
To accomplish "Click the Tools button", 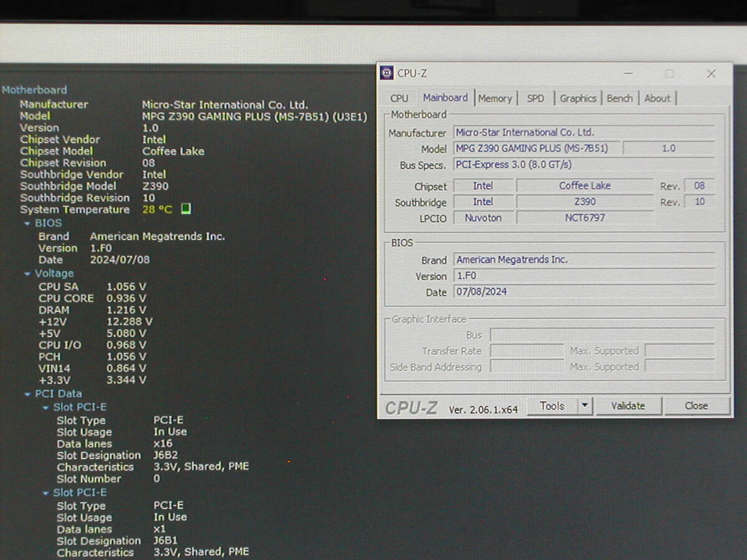I will click(x=552, y=406).
